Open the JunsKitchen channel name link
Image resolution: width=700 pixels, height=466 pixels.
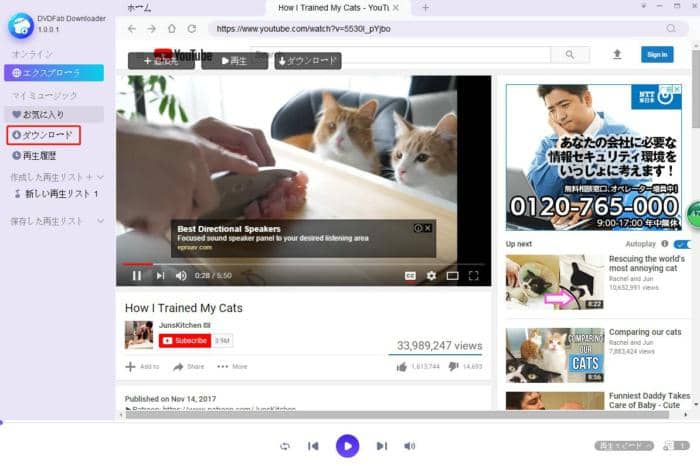[x=180, y=325]
